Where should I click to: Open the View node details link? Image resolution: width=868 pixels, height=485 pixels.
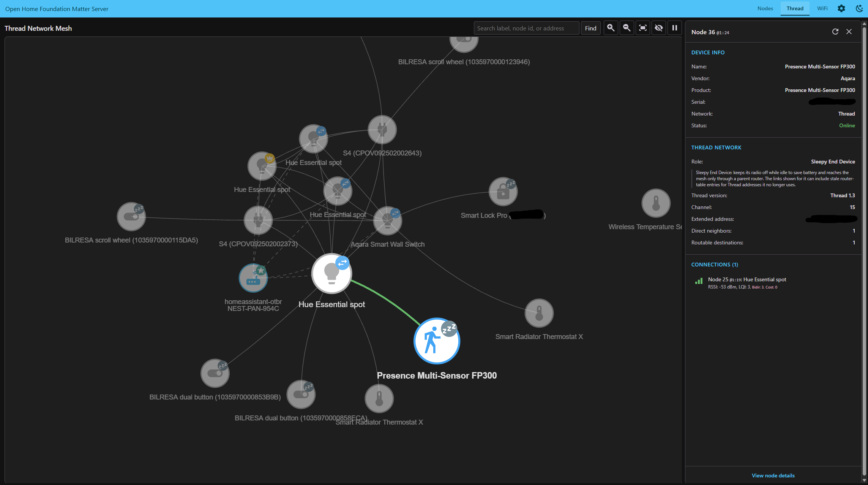point(773,475)
